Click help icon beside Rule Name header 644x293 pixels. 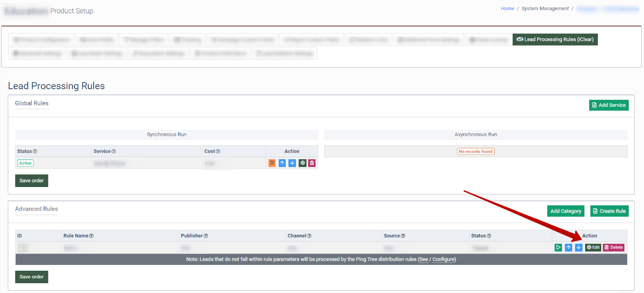coord(91,236)
